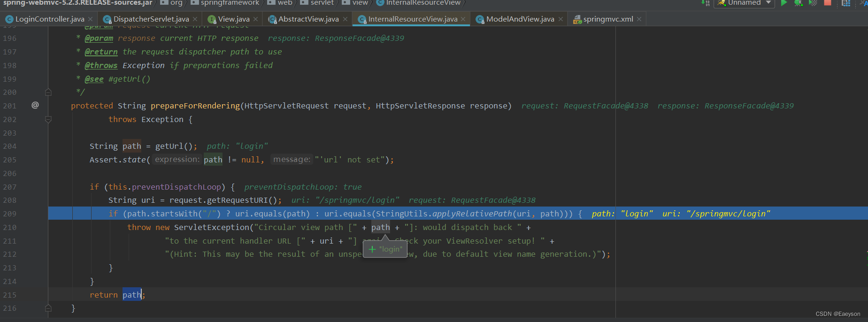Click the uri variable on line 211
868x322 pixels.
tap(326, 241)
